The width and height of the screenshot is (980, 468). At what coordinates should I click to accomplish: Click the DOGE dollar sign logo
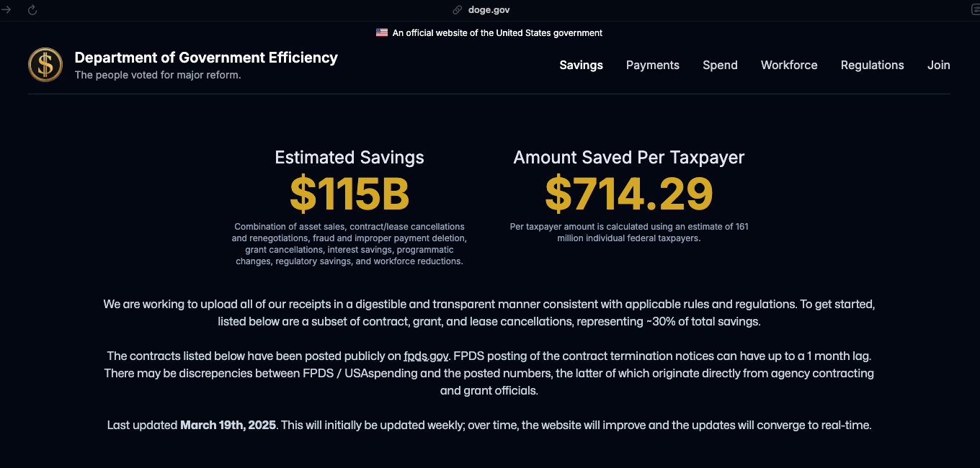pos(45,64)
